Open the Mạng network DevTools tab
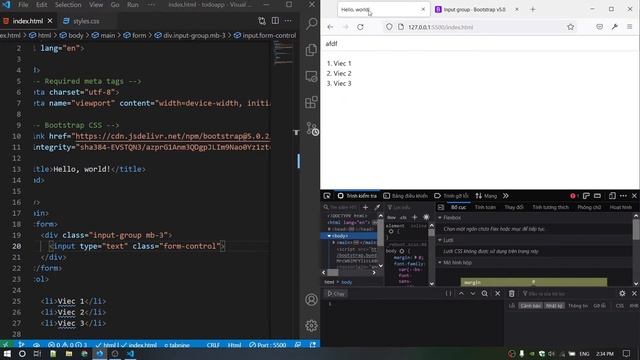 pos(486,196)
